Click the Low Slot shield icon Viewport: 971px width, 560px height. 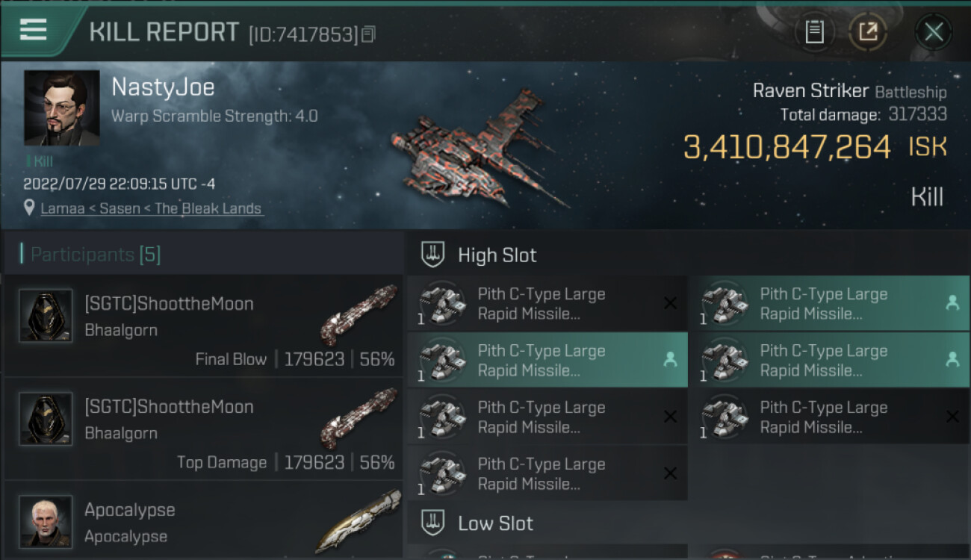point(433,523)
